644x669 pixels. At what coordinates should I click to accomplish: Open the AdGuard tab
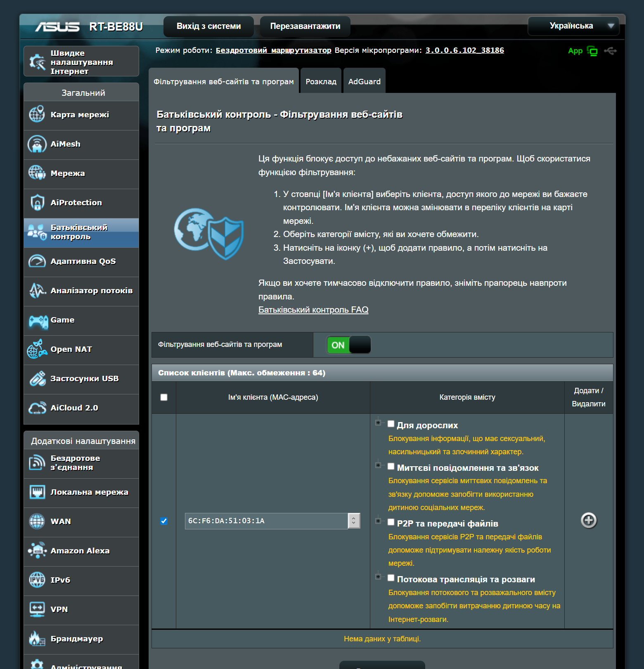click(365, 81)
